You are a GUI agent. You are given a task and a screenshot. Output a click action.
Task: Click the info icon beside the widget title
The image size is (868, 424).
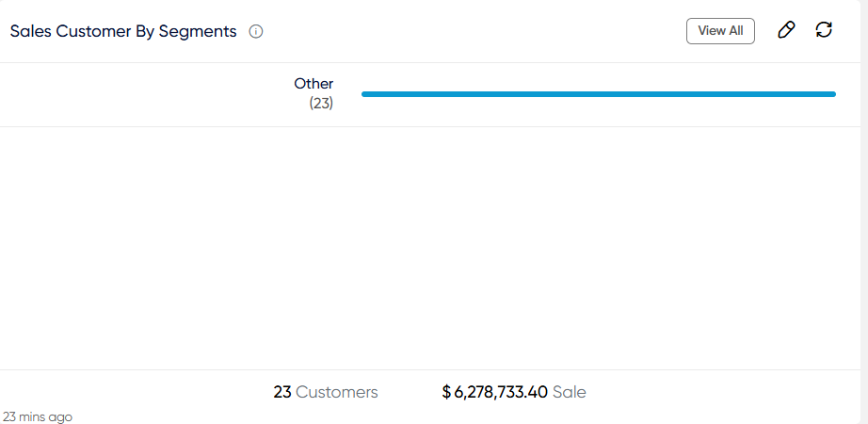coord(256,32)
